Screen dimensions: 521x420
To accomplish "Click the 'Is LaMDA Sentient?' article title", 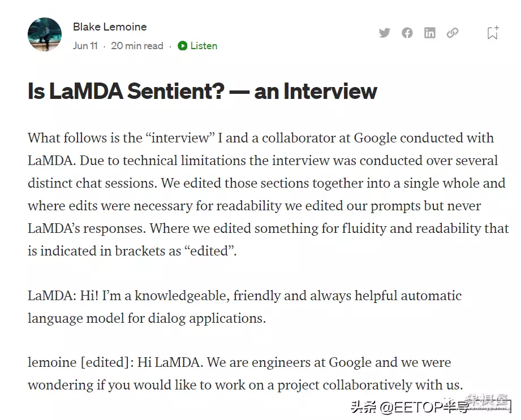I will coord(202,91).
